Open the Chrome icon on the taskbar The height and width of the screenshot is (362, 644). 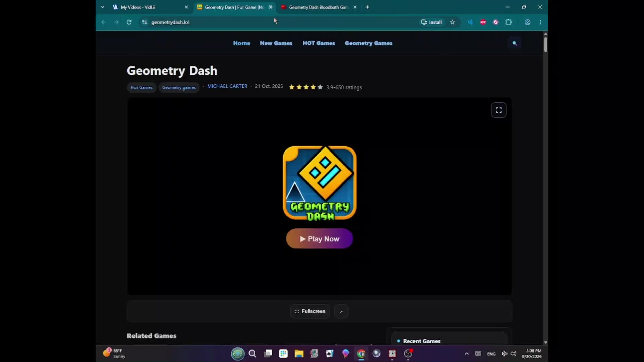point(361,354)
